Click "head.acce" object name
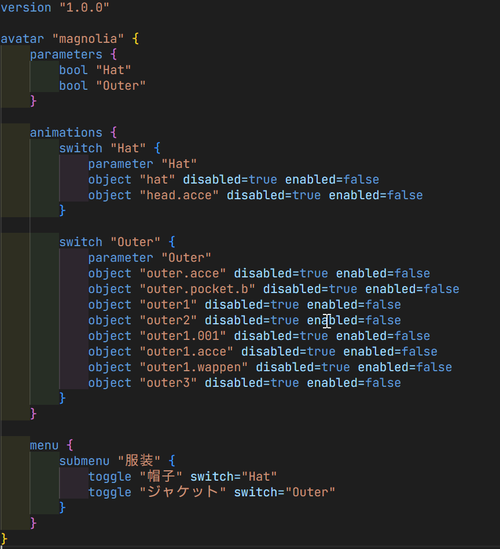 (x=179, y=195)
